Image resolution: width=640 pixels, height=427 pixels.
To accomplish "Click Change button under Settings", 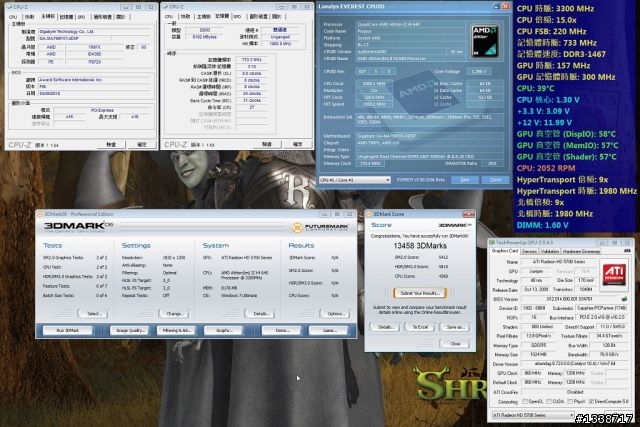I will pyautogui.click(x=174, y=314).
